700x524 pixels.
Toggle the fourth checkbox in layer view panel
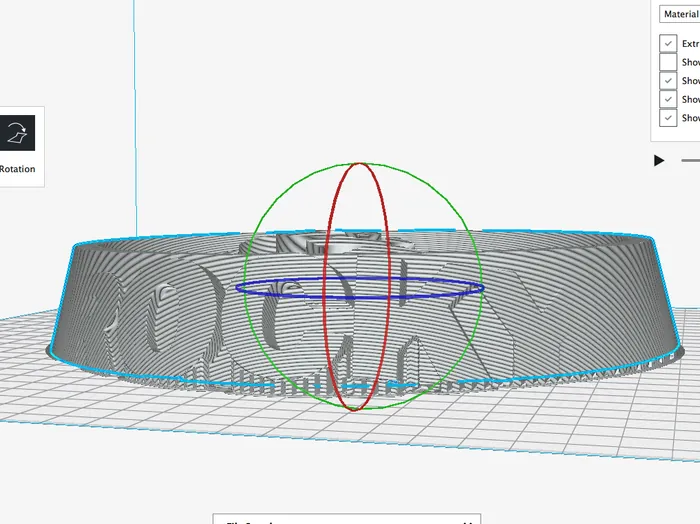click(668, 99)
